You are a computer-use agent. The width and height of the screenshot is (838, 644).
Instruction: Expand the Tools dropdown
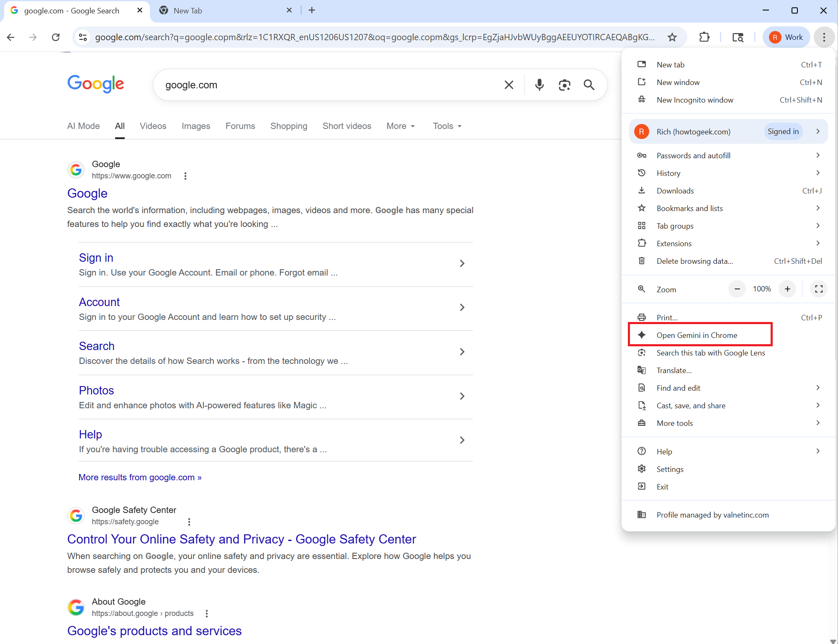tap(447, 126)
